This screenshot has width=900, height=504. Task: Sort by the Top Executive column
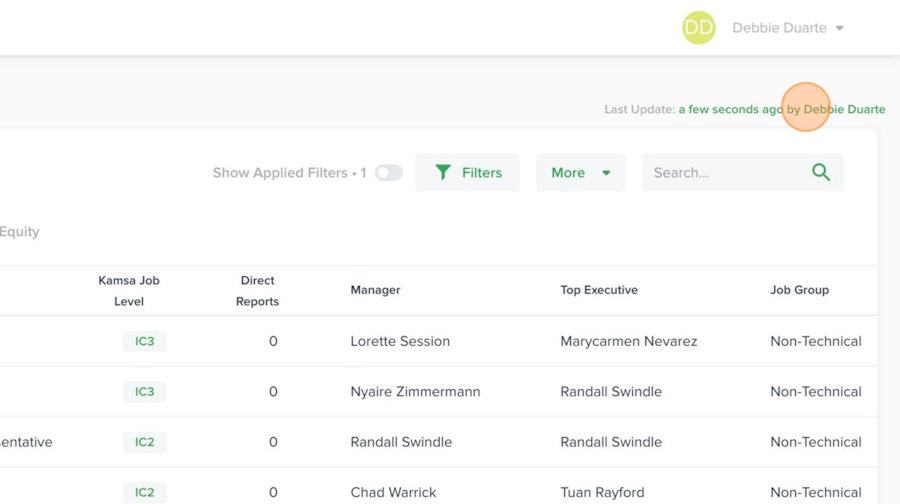599,290
